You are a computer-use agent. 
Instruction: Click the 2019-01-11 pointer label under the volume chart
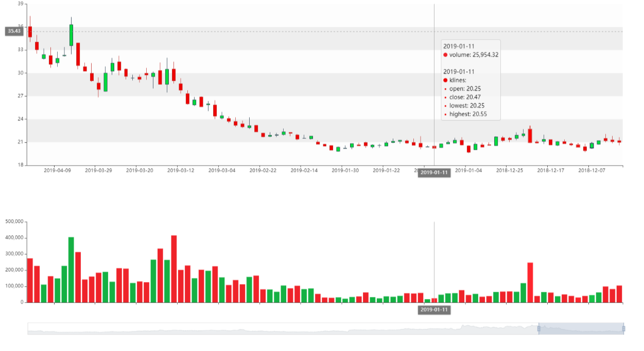(x=434, y=309)
